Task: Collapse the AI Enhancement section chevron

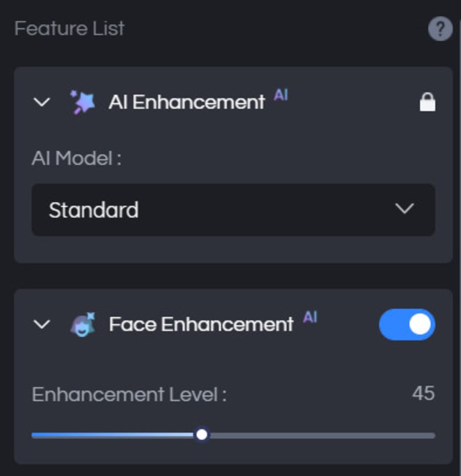Action: (x=42, y=102)
